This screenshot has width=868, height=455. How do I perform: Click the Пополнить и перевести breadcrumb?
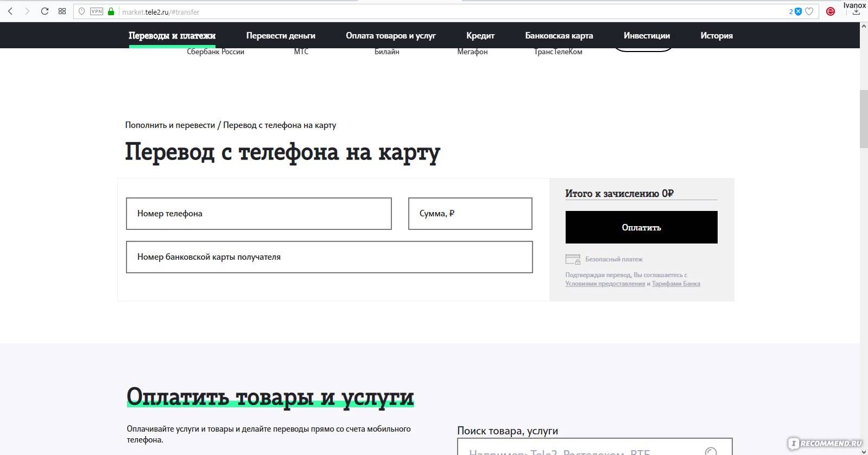click(x=170, y=125)
